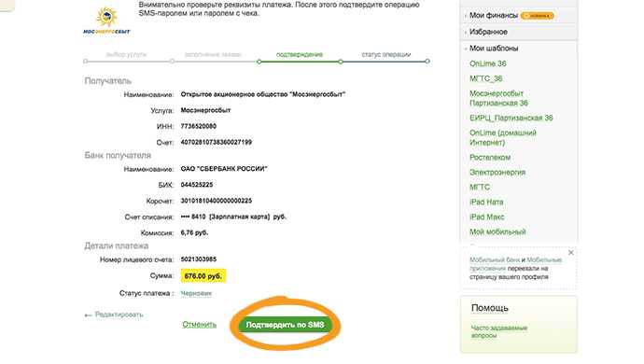The width and height of the screenshot is (644, 364).
Task: Click the Черновик payment status link
Action: tap(196, 293)
